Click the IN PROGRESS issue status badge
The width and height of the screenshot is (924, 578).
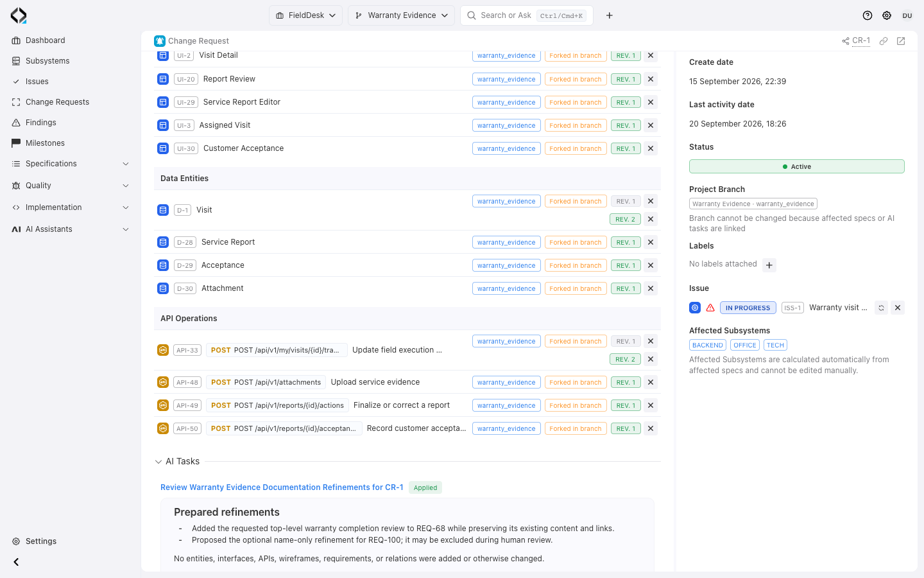click(x=748, y=308)
